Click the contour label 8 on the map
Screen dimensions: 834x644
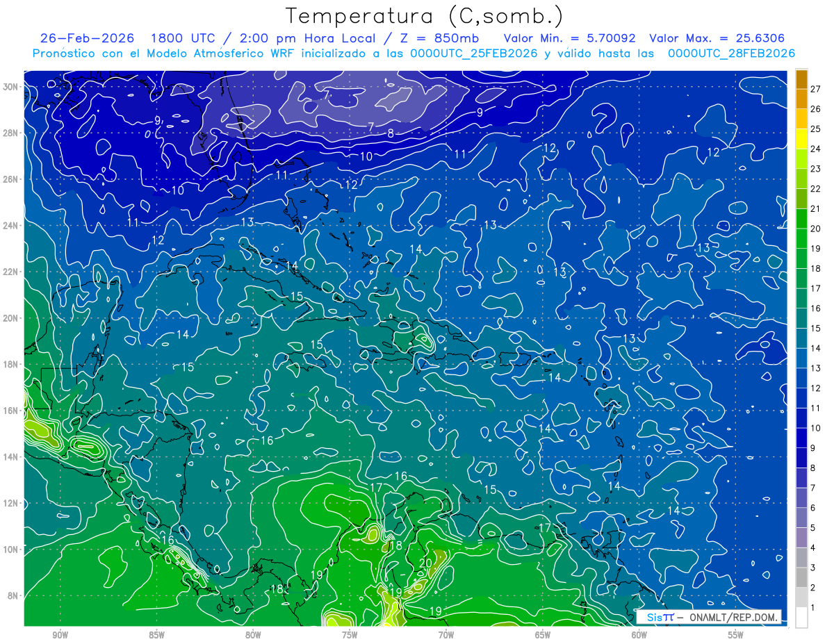coord(391,133)
